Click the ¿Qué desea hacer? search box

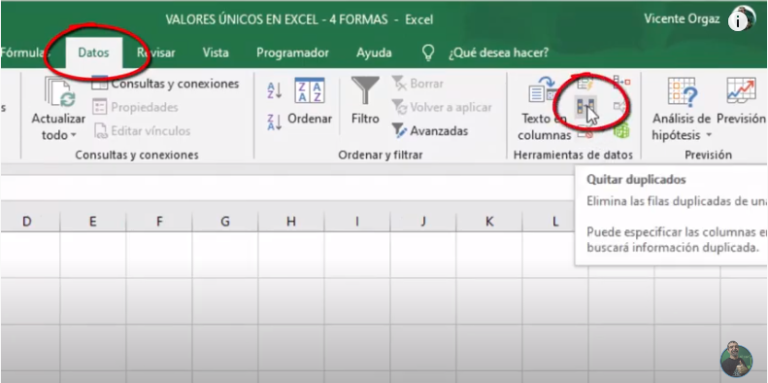tap(499, 53)
